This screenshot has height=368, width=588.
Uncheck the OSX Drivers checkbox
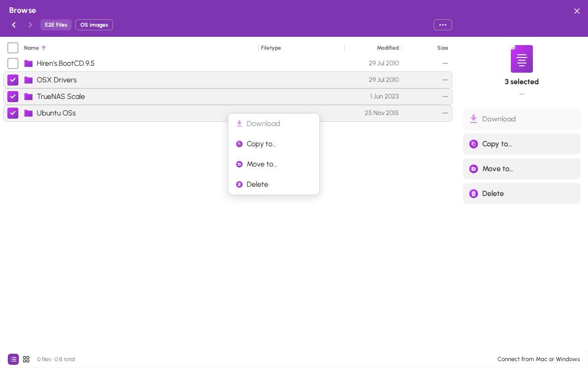(13, 80)
